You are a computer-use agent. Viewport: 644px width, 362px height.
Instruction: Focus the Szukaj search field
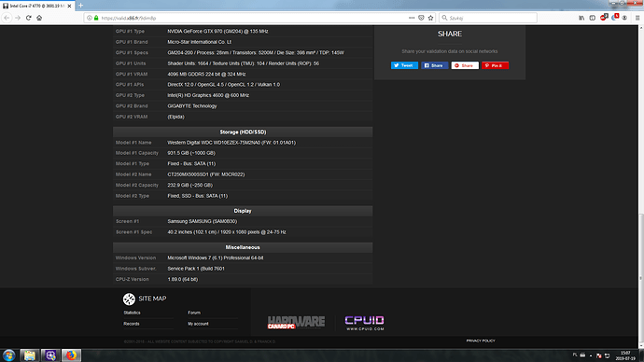coord(488,18)
